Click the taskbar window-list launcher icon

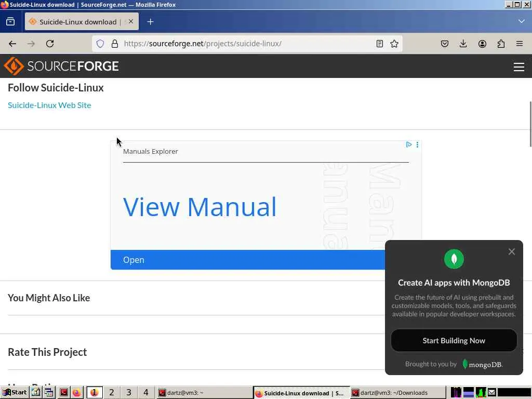(49, 393)
